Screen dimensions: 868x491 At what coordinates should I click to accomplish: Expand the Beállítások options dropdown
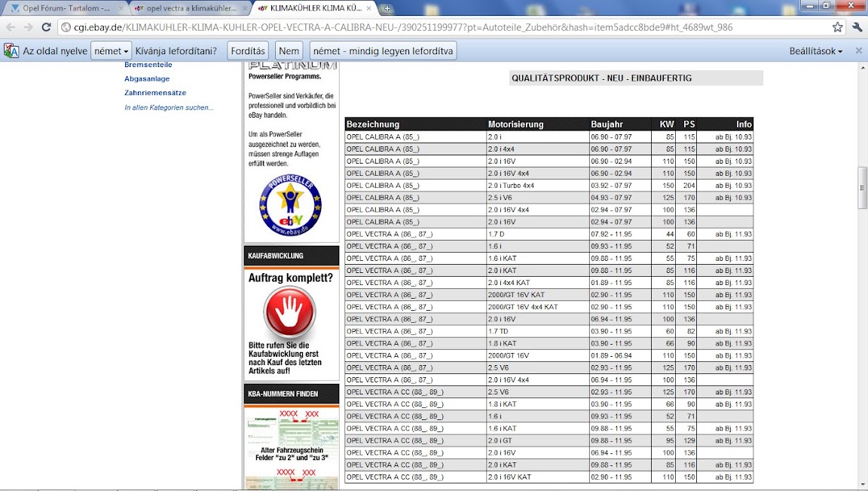pos(815,51)
